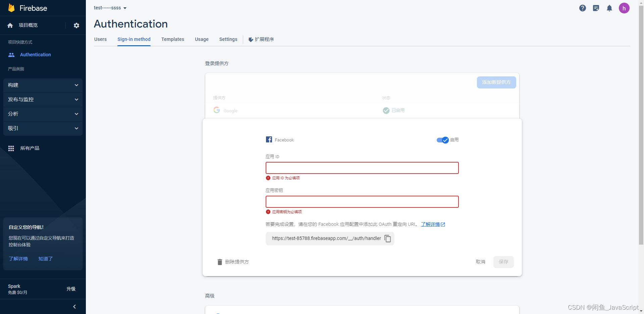Click the external link icon after 了解详情
This screenshot has height=314, width=644.
point(443,225)
